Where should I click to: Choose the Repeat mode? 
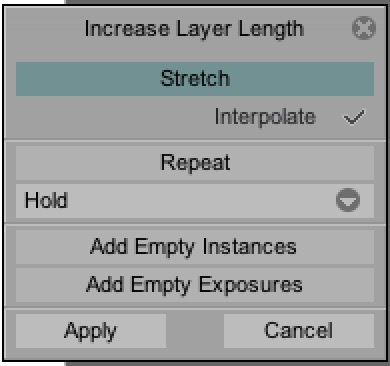click(195, 163)
